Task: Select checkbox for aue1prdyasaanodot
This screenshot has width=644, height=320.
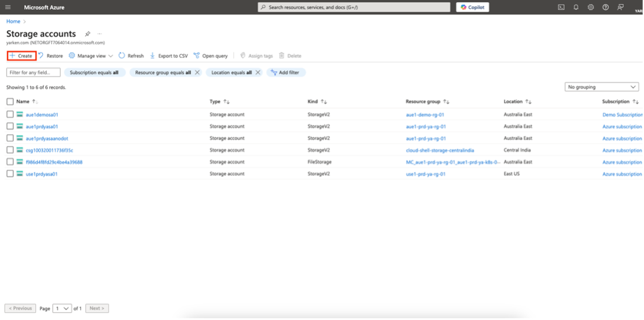Action: click(x=10, y=138)
